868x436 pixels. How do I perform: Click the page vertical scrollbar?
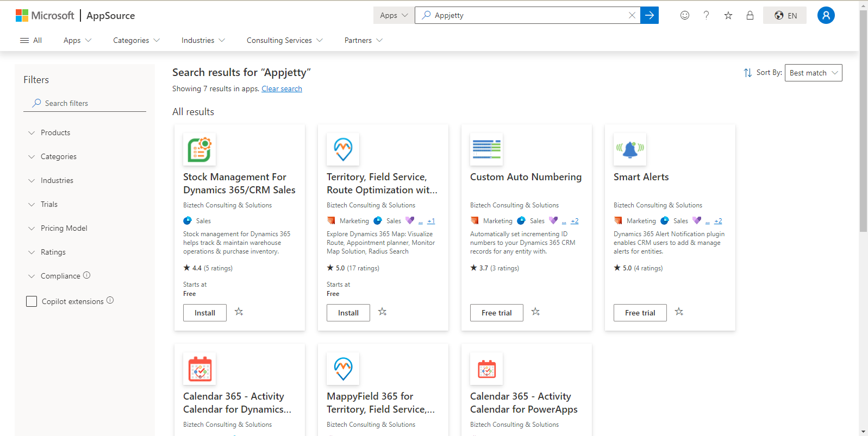click(x=864, y=121)
